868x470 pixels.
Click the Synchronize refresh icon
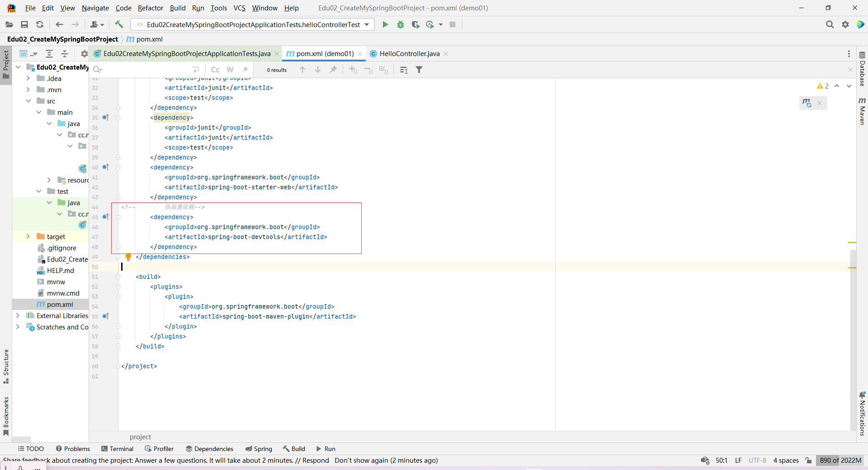coord(40,24)
